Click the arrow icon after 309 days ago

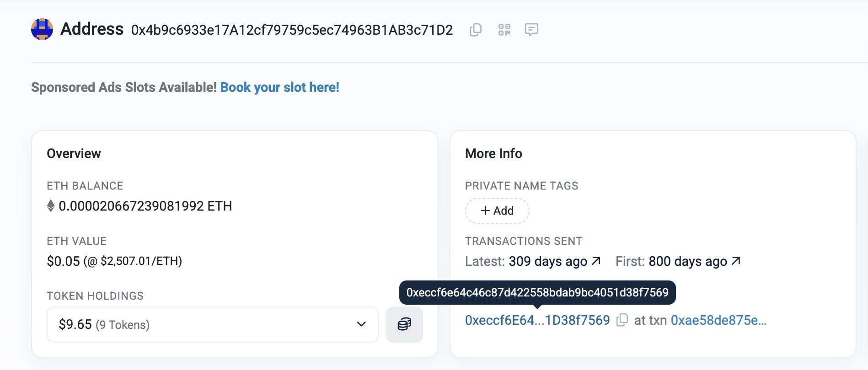(x=596, y=261)
